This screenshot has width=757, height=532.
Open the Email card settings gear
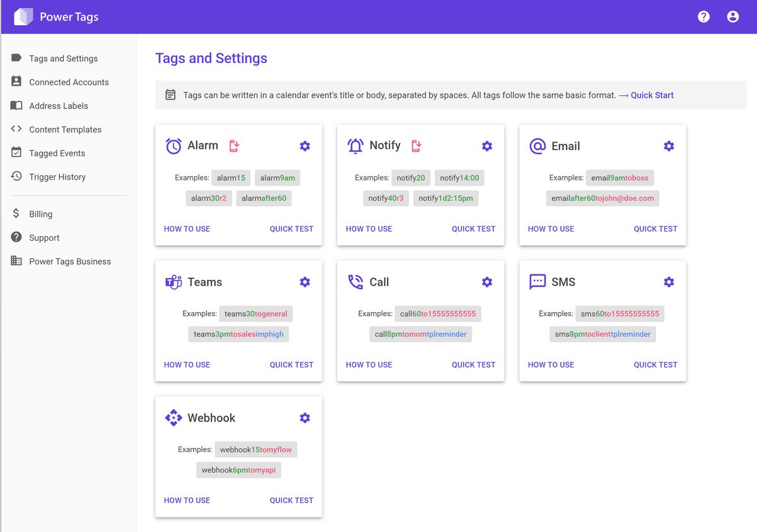pyautogui.click(x=669, y=146)
